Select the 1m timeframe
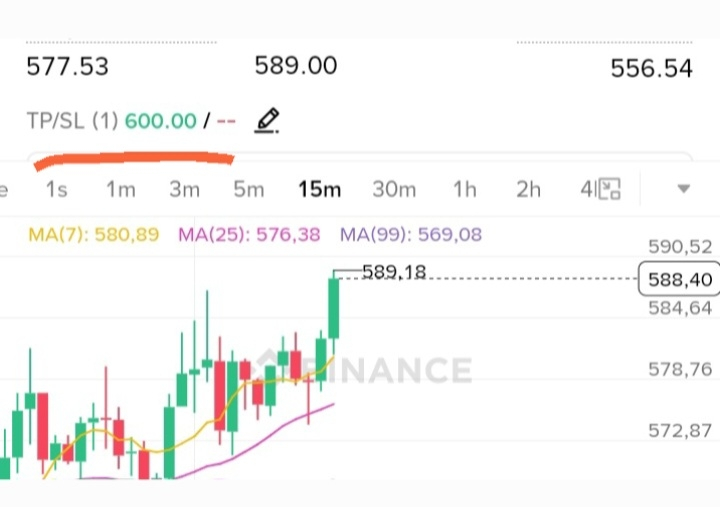 (121, 189)
